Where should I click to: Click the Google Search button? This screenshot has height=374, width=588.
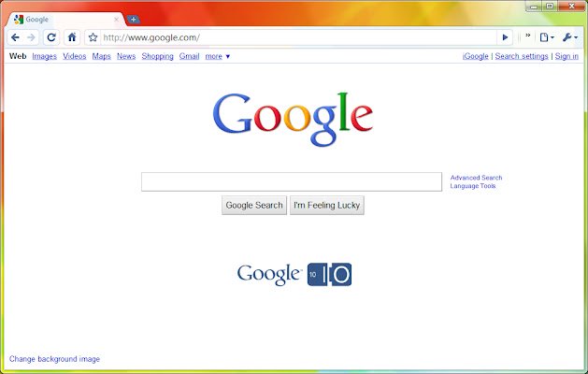pos(254,205)
